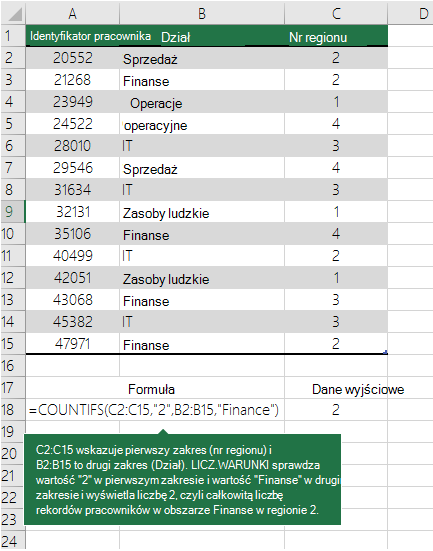This screenshot has width=433, height=551.
Task: Select cell with ID 32131
Action: [72, 212]
